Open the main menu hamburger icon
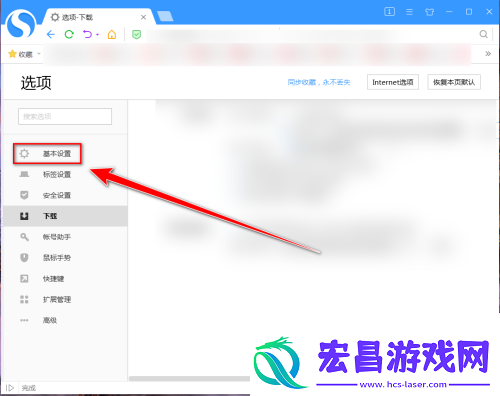Image resolution: width=500 pixels, height=396 pixels. [409, 12]
